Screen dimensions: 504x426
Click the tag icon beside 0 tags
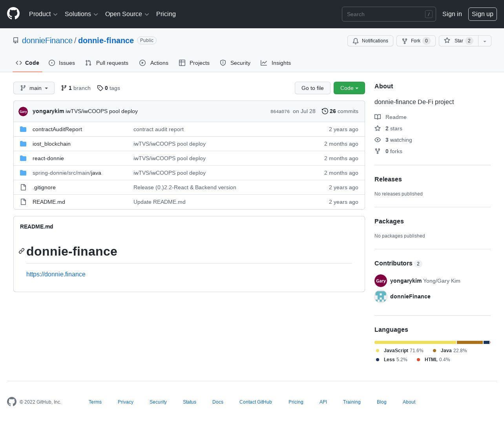tap(100, 88)
